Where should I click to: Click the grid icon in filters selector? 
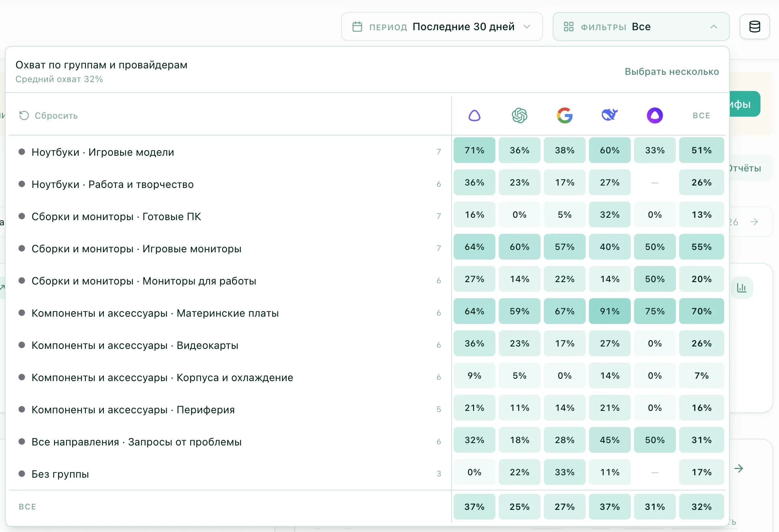(x=569, y=27)
